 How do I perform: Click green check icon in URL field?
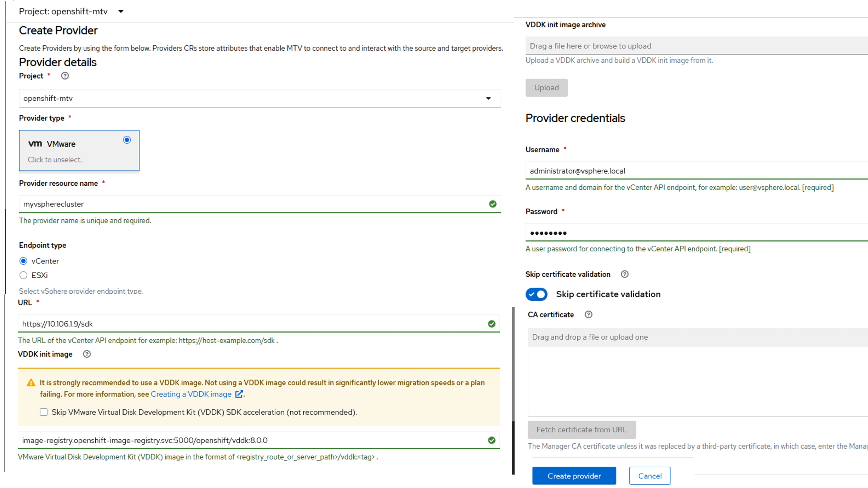tap(492, 324)
